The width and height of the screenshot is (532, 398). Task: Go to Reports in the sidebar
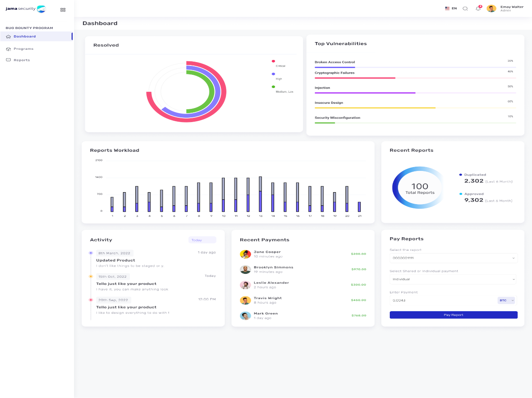coord(21,60)
